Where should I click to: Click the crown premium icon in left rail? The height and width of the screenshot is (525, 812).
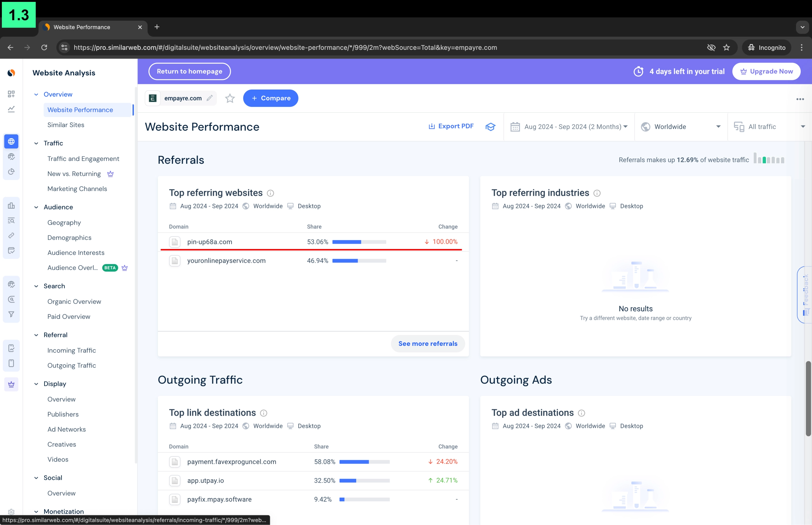coord(11,384)
